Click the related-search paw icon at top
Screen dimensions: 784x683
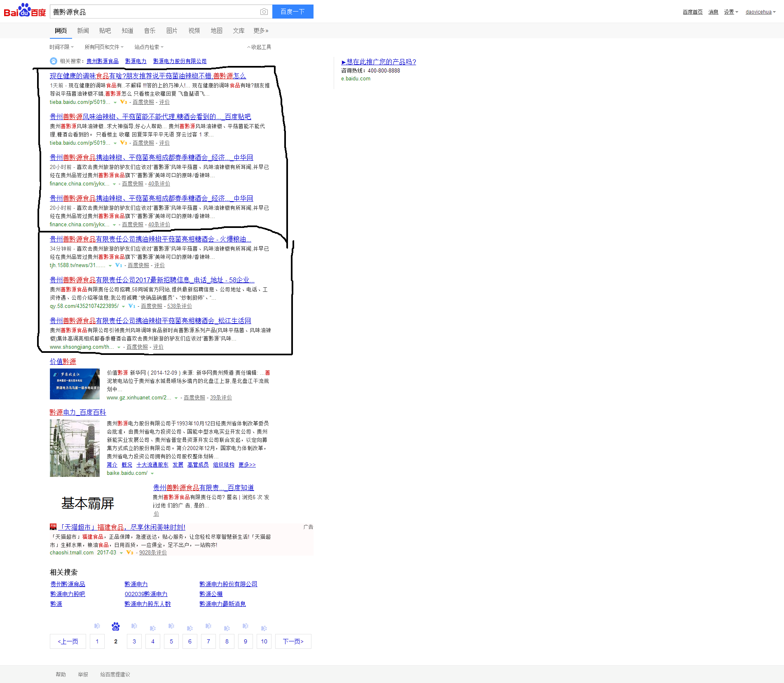(54, 61)
